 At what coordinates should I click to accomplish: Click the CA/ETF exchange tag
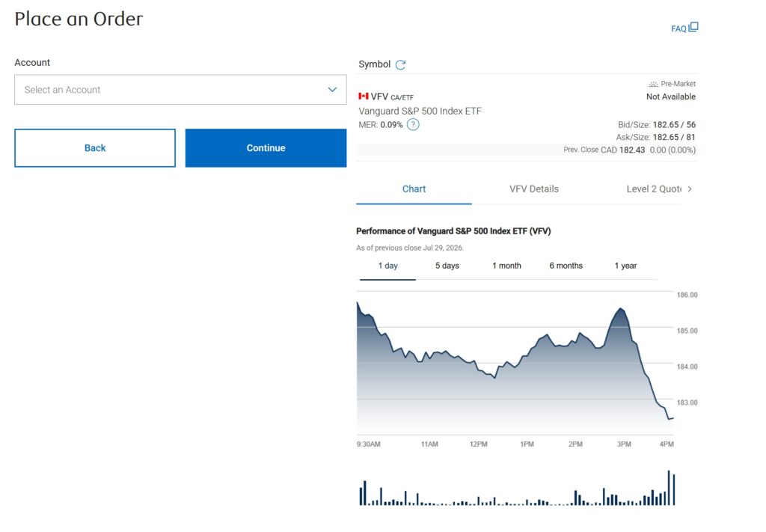pos(402,98)
